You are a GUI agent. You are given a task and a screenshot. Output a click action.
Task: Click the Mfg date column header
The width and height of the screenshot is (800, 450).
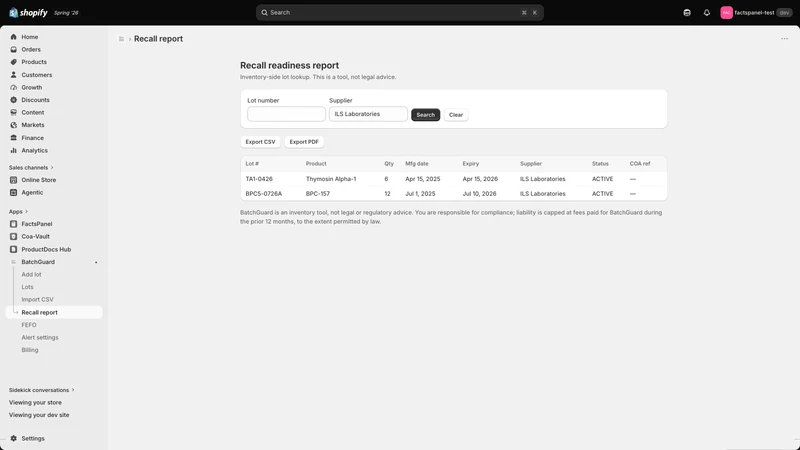417,164
